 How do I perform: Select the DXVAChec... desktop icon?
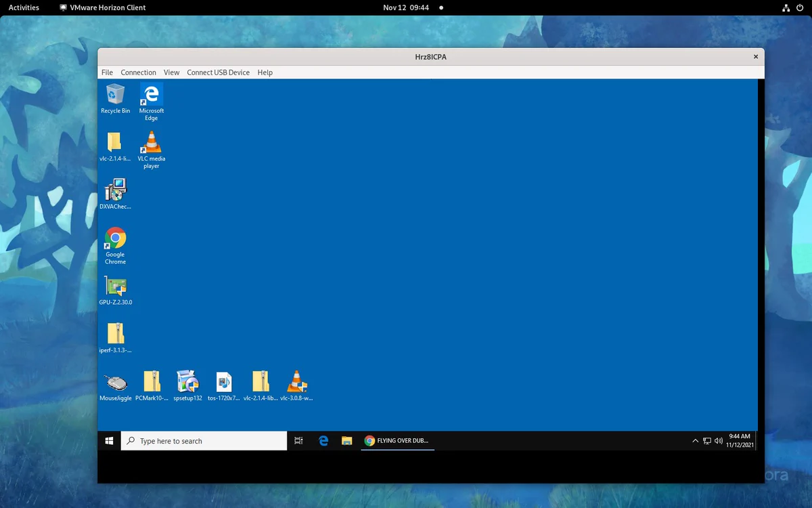tap(115, 194)
